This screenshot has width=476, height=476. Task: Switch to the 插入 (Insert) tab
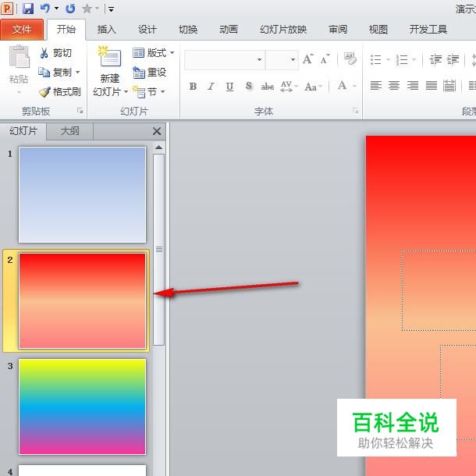click(107, 30)
